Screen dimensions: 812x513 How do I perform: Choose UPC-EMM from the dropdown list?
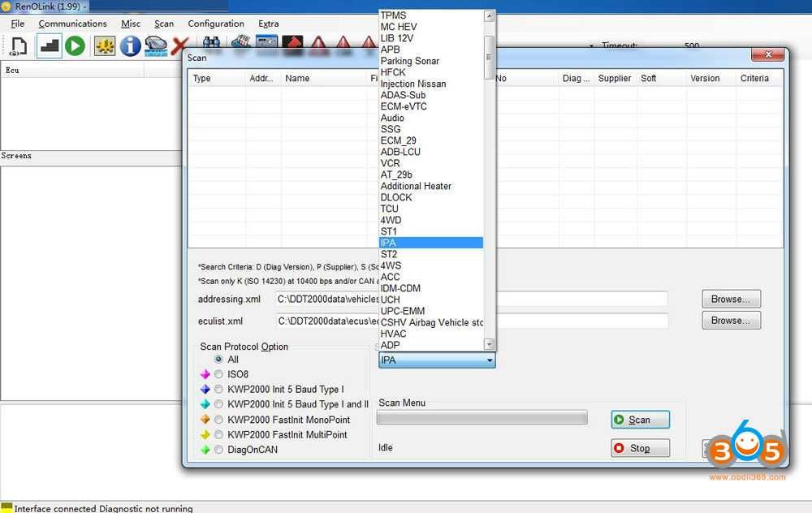point(431,311)
